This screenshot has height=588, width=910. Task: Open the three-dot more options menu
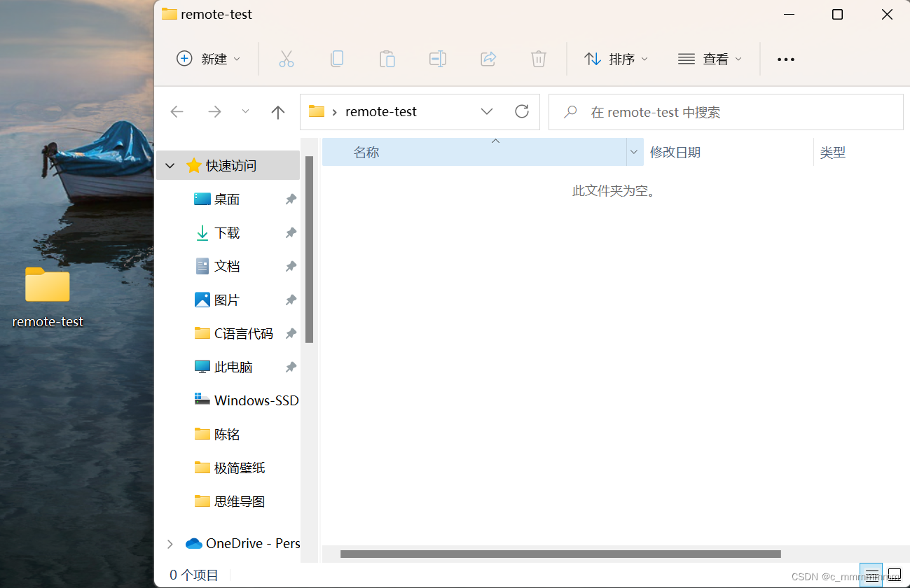[x=786, y=59]
